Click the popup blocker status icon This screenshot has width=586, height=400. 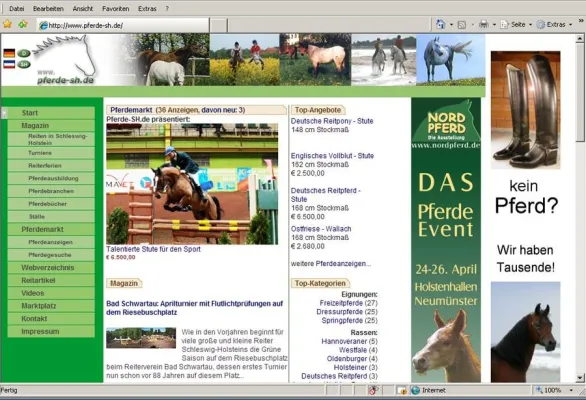(x=373, y=390)
